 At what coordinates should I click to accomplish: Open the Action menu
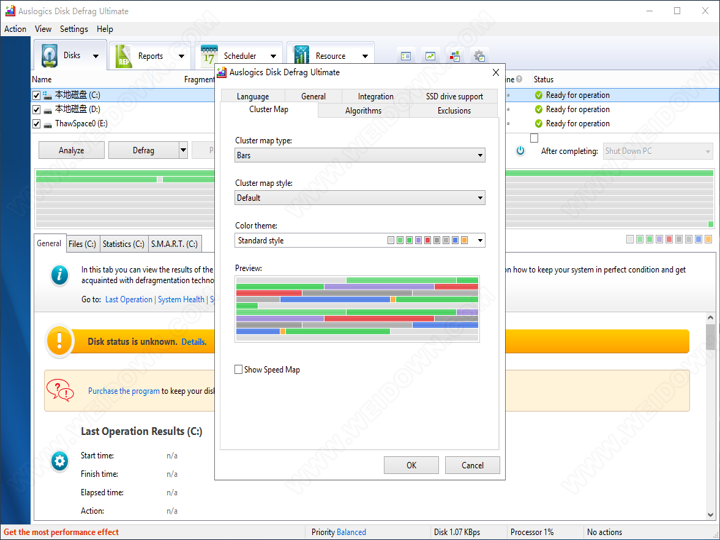[15, 29]
